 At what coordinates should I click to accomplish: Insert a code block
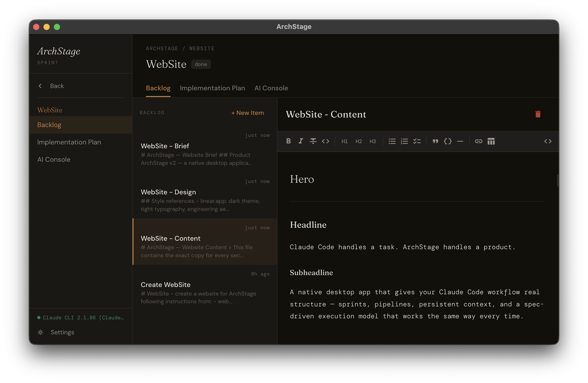click(448, 141)
